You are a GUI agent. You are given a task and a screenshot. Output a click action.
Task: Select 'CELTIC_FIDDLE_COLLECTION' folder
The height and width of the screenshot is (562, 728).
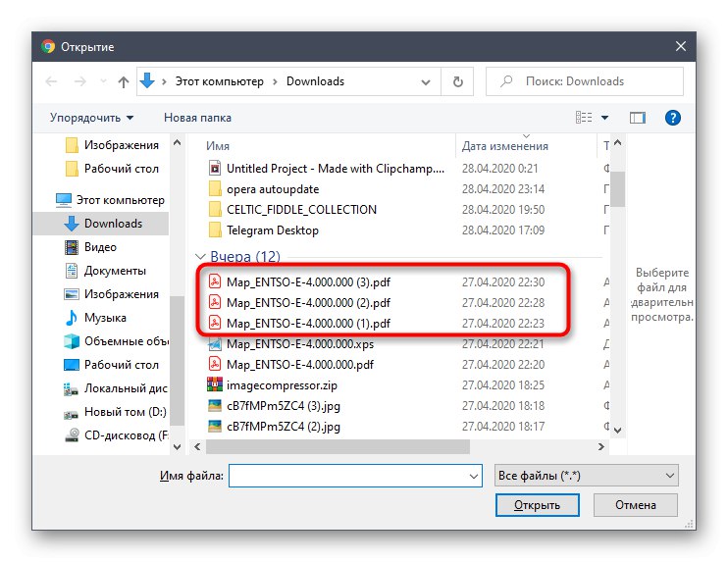tap(292, 210)
